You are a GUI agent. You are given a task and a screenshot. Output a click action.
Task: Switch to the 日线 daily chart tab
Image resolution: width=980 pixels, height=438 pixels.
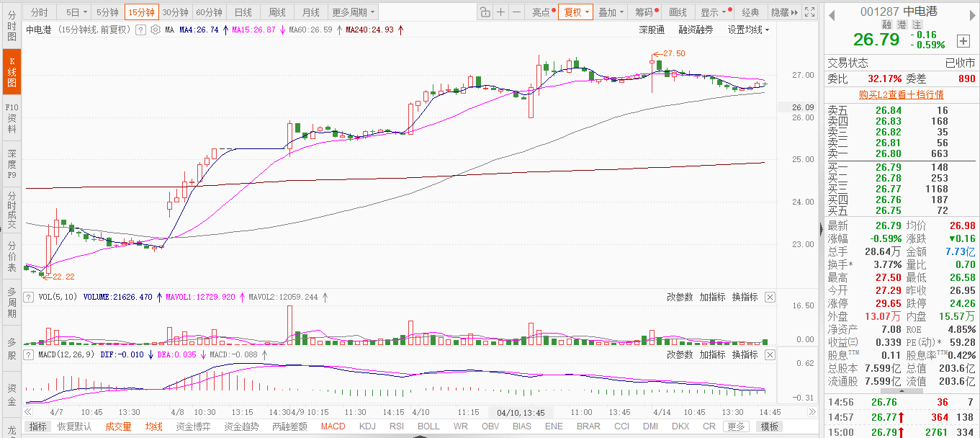pos(243,12)
